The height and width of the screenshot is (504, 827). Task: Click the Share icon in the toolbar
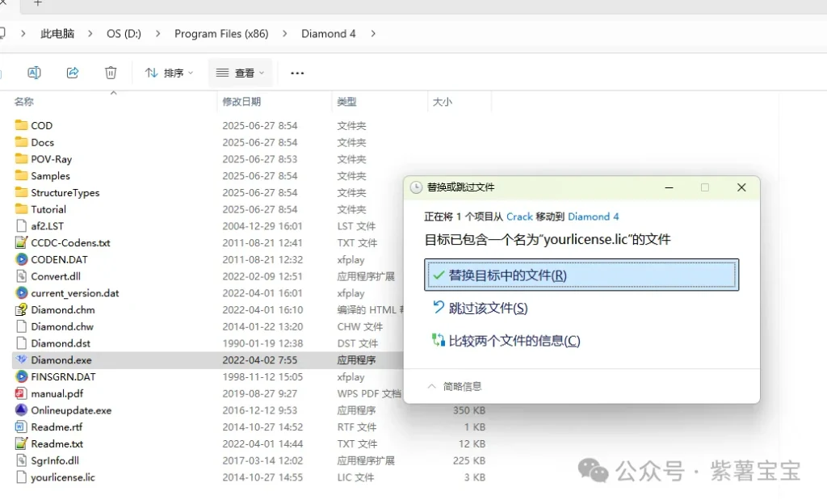click(x=73, y=73)
